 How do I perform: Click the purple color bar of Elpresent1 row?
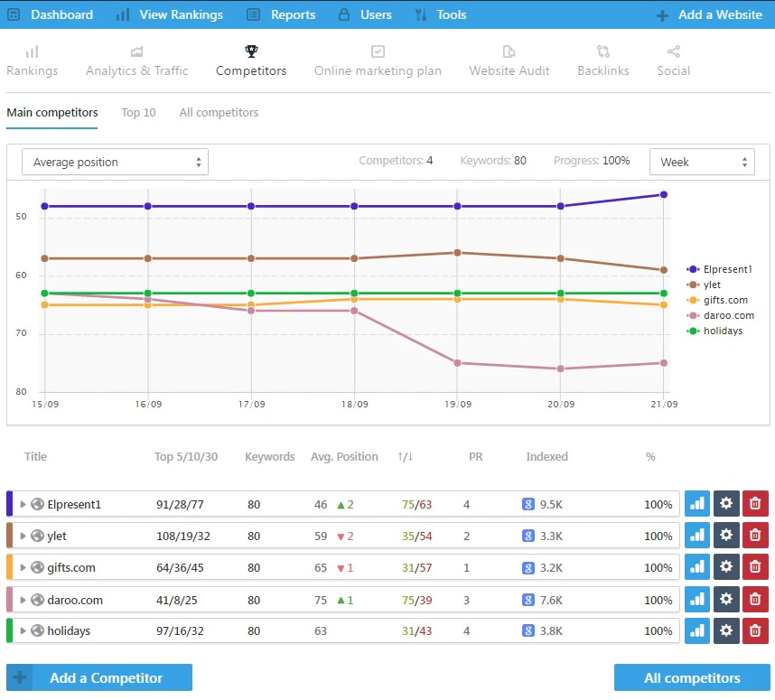(9, 504)
